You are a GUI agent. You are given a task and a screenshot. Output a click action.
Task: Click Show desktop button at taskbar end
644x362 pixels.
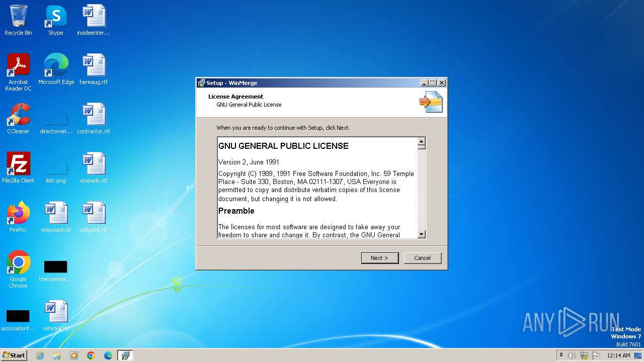(x=639, y=355)
